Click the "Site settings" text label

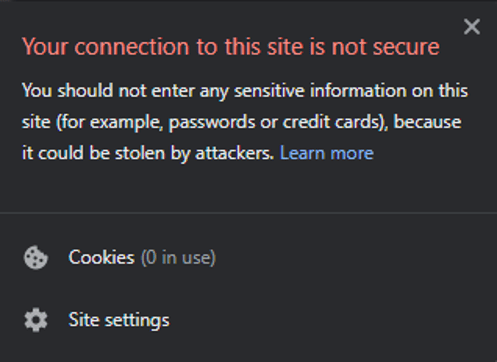(x=119, y=320)
